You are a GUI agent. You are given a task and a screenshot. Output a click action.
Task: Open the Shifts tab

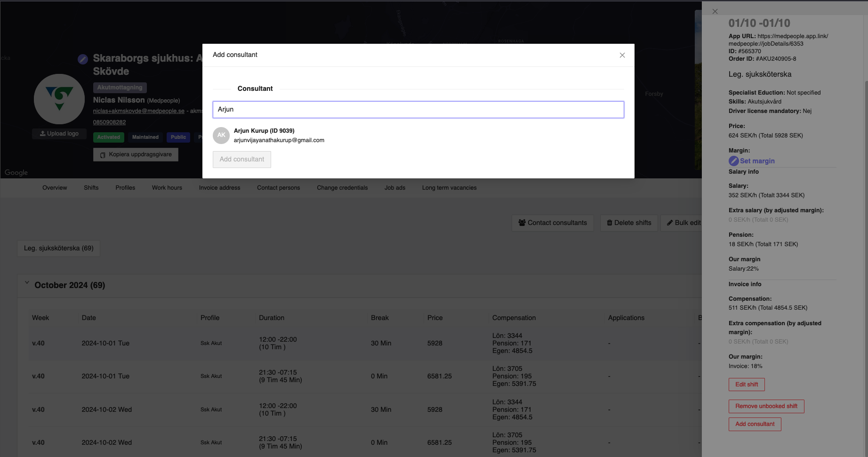91,188
